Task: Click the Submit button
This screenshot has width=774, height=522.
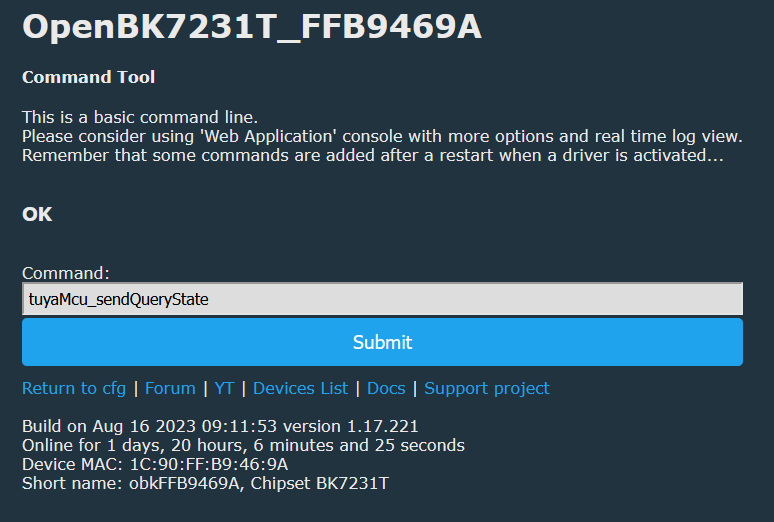Action: (382, 342)
